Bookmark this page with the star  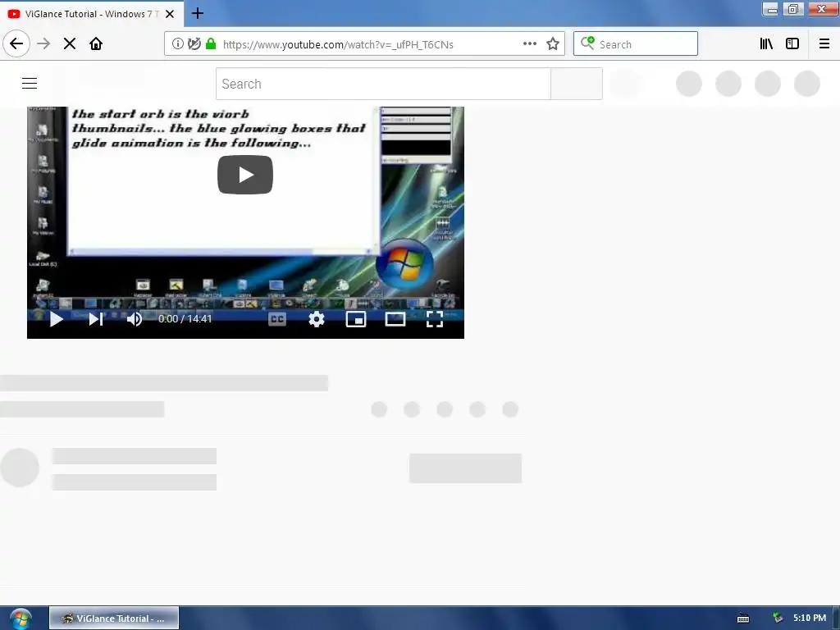point(553,44)
